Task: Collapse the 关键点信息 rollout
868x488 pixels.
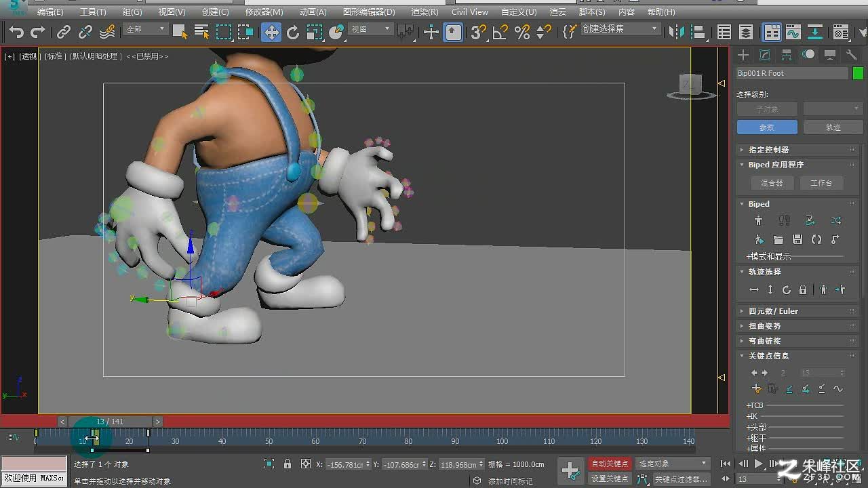Action: tap(798, 356)
